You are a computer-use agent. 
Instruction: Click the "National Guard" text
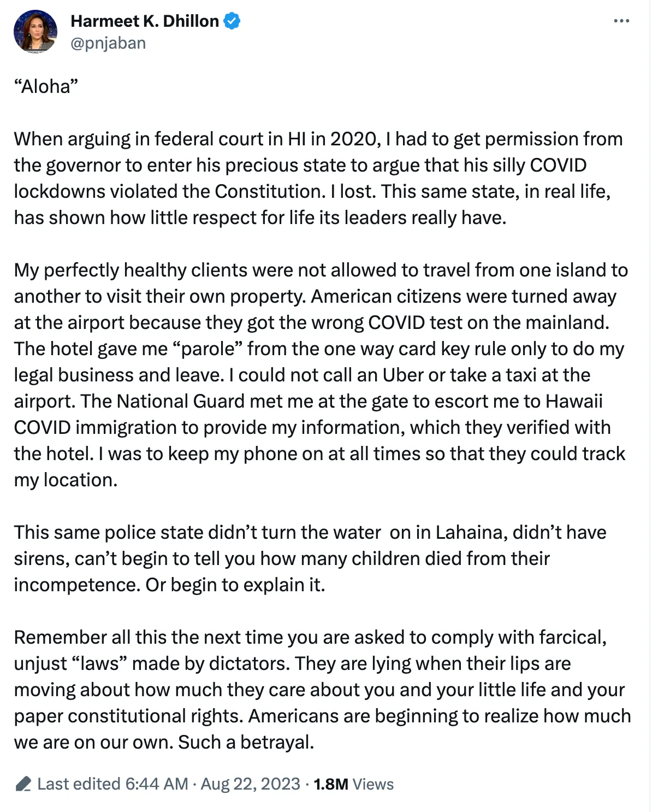(180, 401)
